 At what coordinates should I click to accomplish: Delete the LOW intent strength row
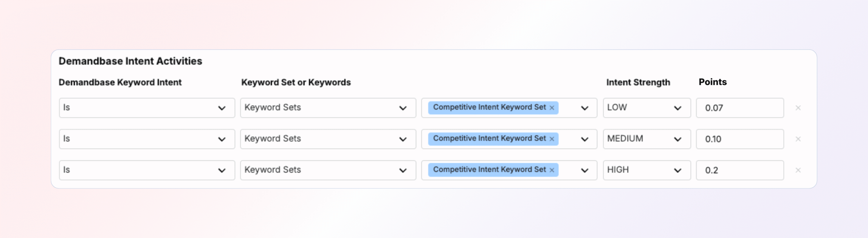(798, 108)
